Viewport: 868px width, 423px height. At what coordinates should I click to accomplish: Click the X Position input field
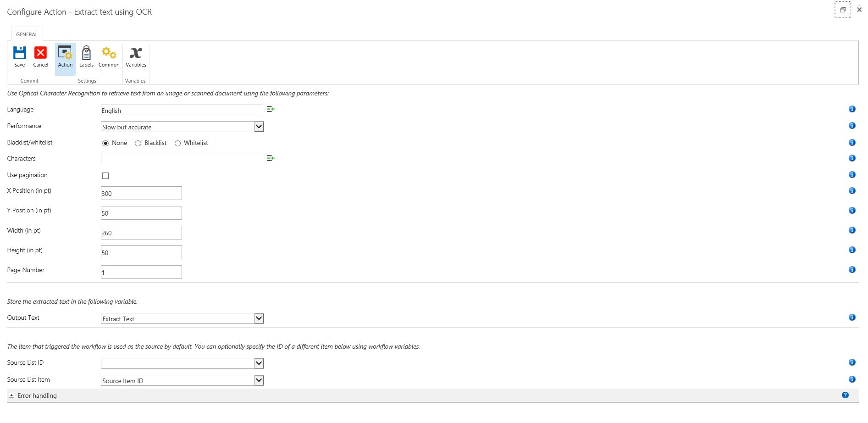(x=141, y=193)
